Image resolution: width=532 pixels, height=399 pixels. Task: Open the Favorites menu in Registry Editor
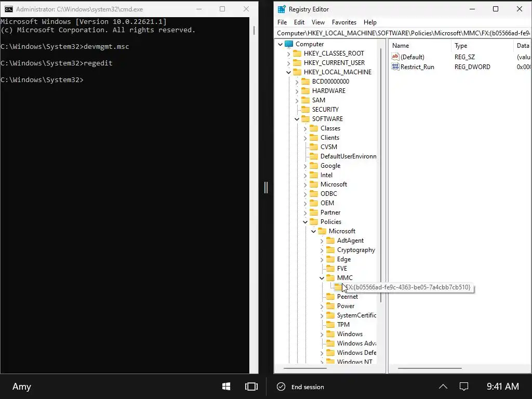(x=344, y=22)
